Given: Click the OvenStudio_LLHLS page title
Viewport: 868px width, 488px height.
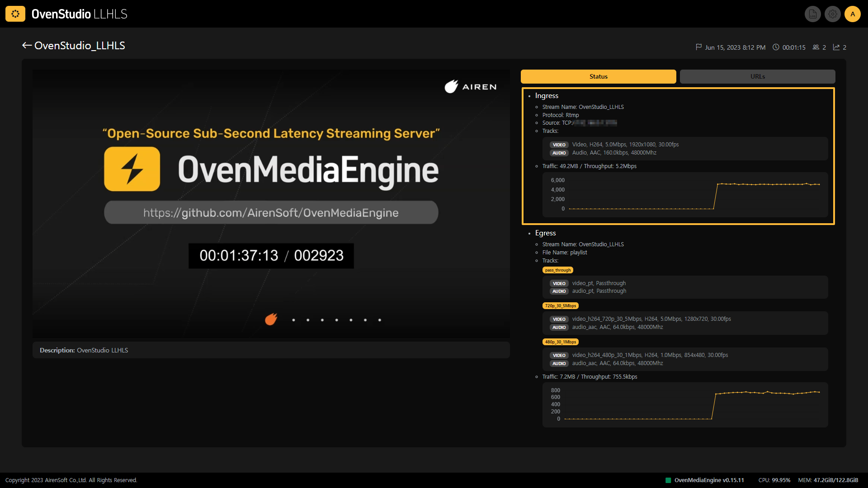Looking at the screenshot, I should tap(80, 45).
